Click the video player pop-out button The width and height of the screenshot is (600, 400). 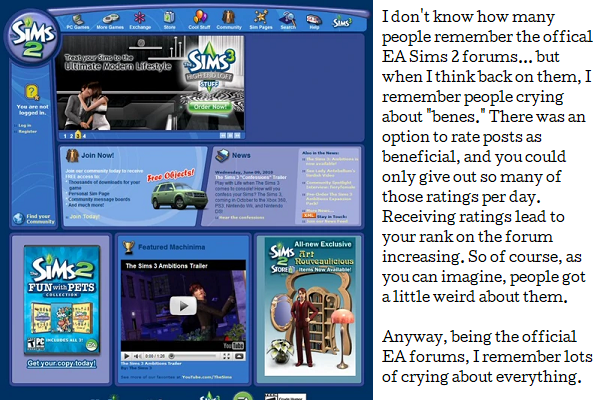239,356
